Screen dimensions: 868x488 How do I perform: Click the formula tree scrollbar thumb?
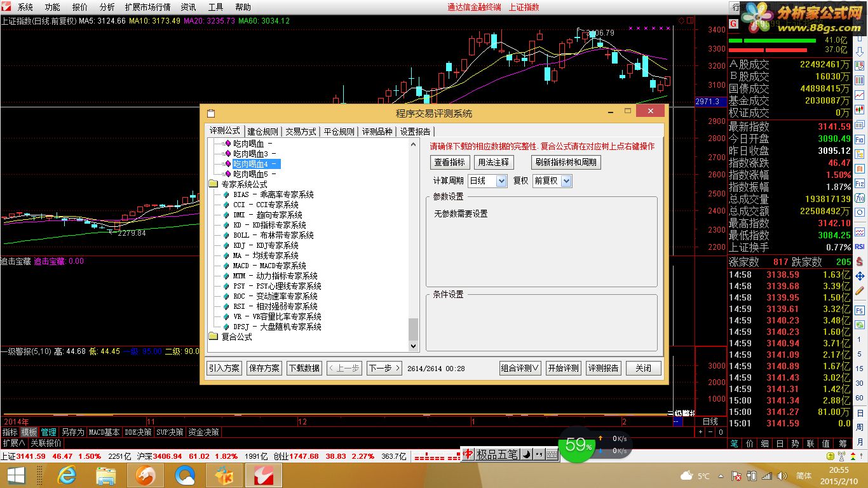(x=414, y=330)
